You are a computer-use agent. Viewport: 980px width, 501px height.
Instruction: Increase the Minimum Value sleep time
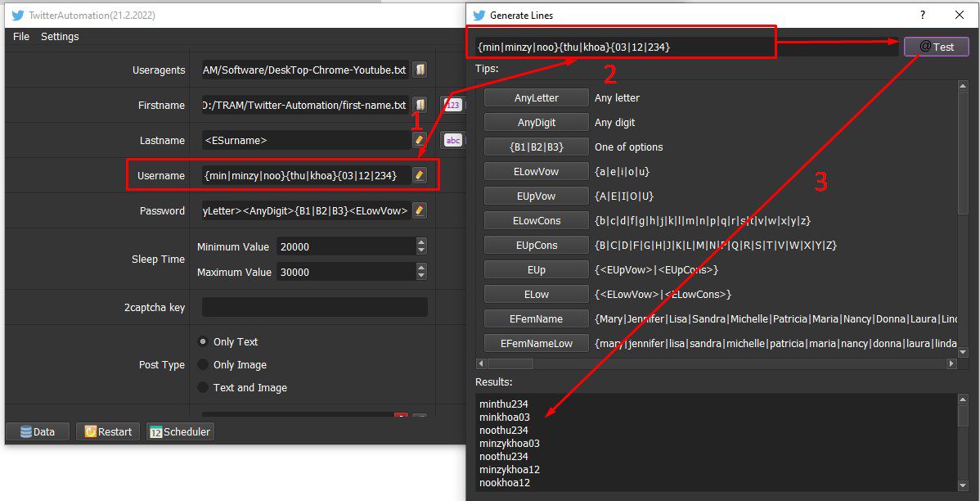tap(421, 242)
